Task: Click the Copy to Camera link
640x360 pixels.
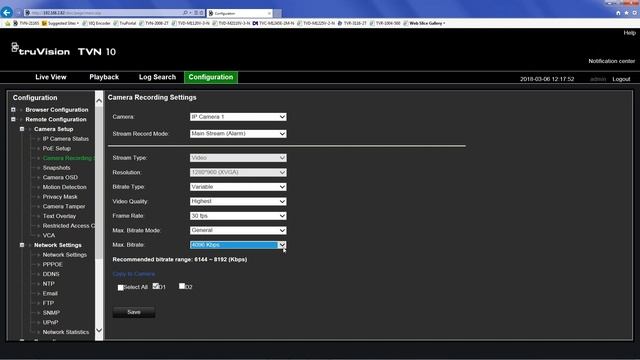Action: (134, 274)
